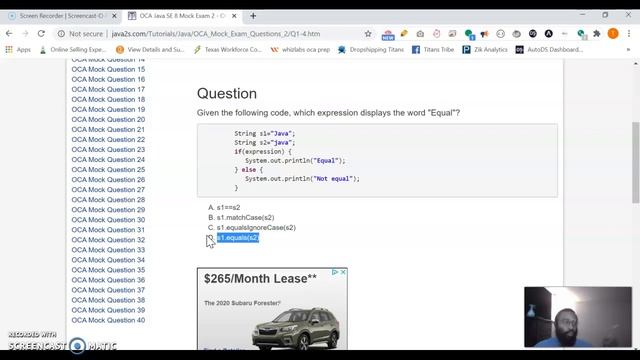Open the Chrome three-dot menu
Image resolution: width=640 pixels, height=360 pixels.
pos(629,33)
